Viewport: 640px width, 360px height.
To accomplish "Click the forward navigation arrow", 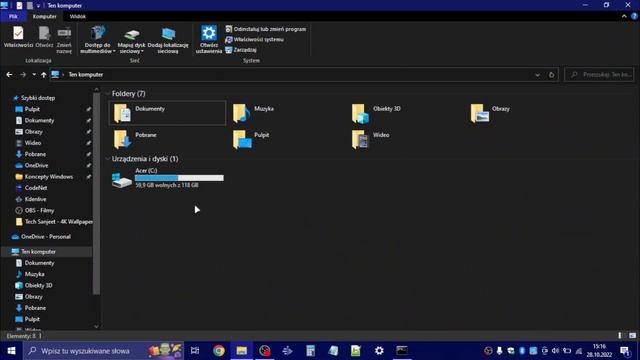I will point(23,75).
